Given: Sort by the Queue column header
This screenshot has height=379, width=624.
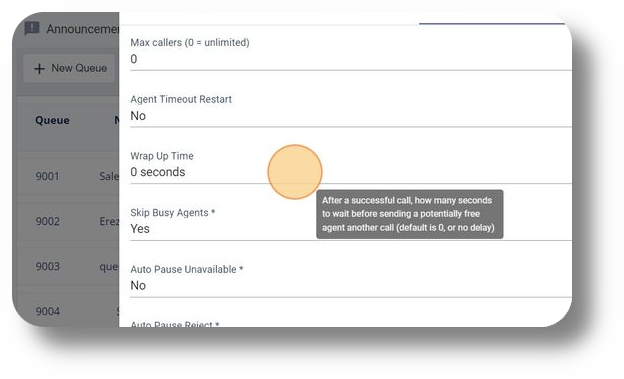Looking at the screenshot, I should (52, 120).
